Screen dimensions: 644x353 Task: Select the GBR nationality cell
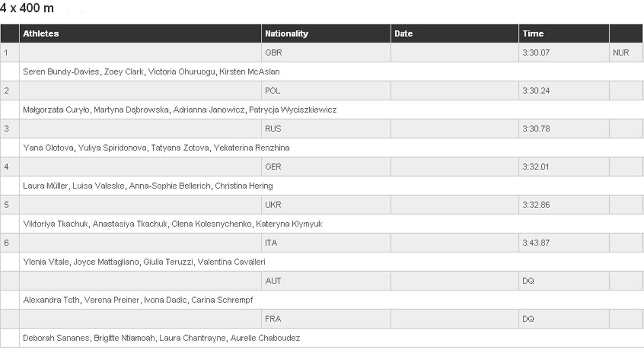326,53
